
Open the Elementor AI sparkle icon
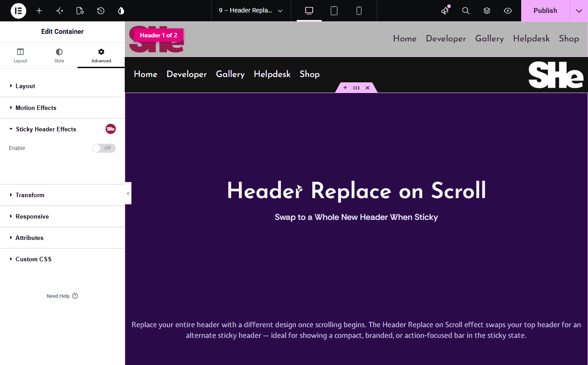(x=60, y=11)
